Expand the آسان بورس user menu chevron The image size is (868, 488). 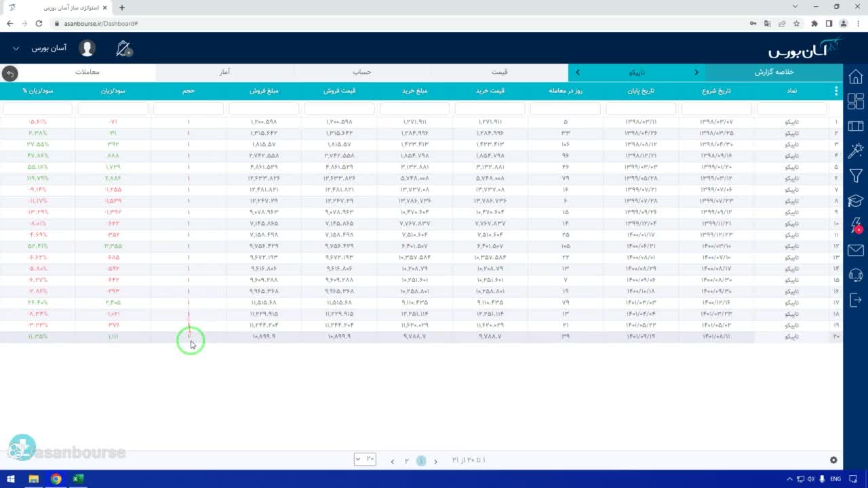pyautogui.click(x=16, y=49)
